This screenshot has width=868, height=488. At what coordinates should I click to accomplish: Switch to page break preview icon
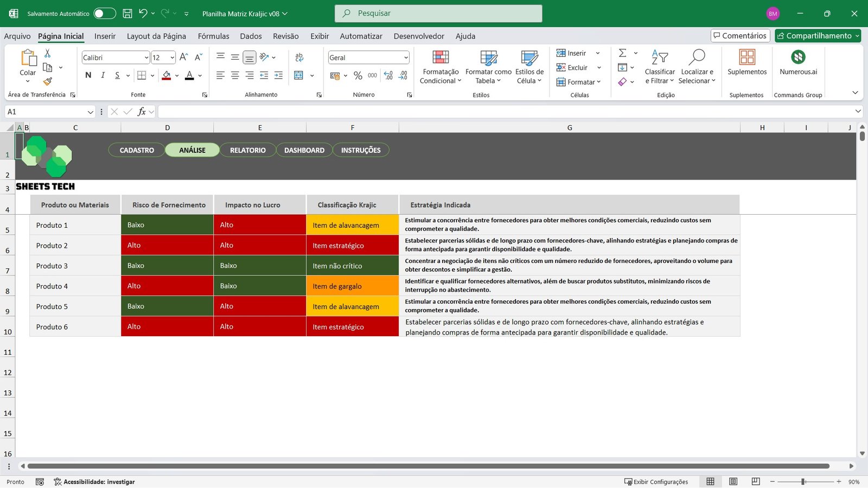[x=756, y=481]
